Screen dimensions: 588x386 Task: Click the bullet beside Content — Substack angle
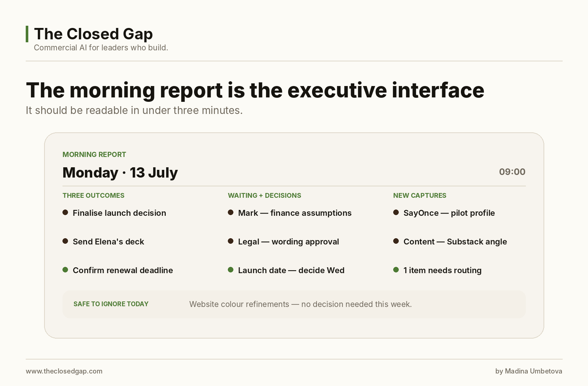pyautogui.click(x=396, y=241)
